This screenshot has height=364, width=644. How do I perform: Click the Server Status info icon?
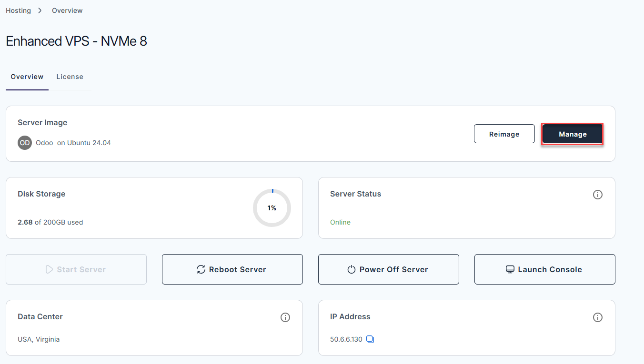point(598,194)
